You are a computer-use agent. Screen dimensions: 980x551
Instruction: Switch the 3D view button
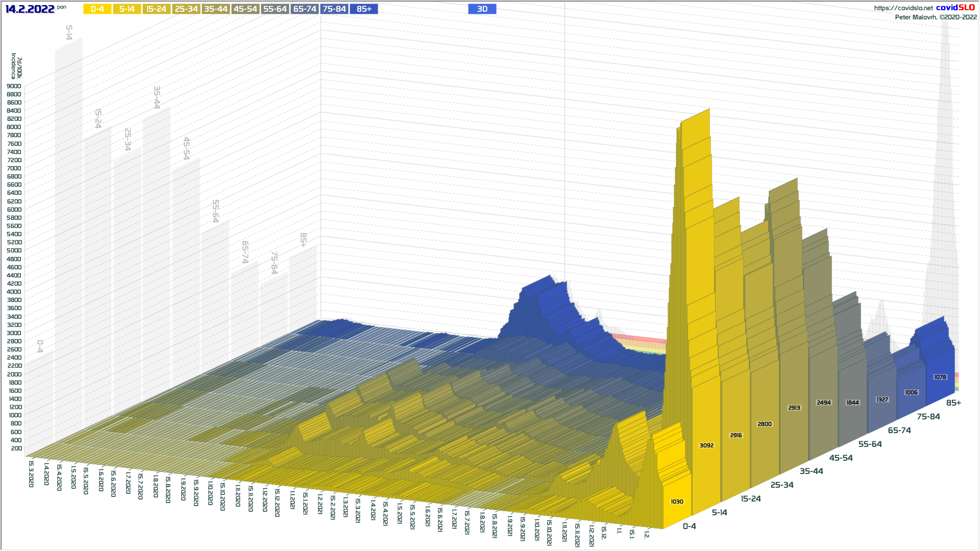click(x=482, y=9)
